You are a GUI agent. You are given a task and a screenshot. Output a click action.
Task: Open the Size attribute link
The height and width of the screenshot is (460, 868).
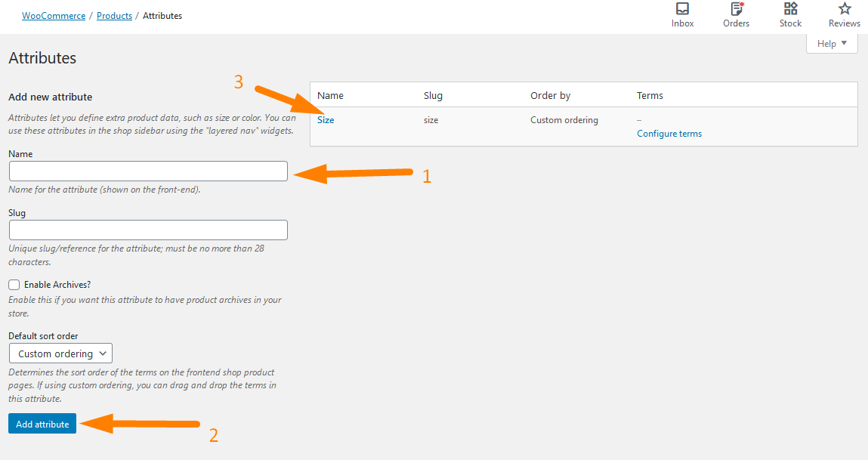tap(326, 119)
